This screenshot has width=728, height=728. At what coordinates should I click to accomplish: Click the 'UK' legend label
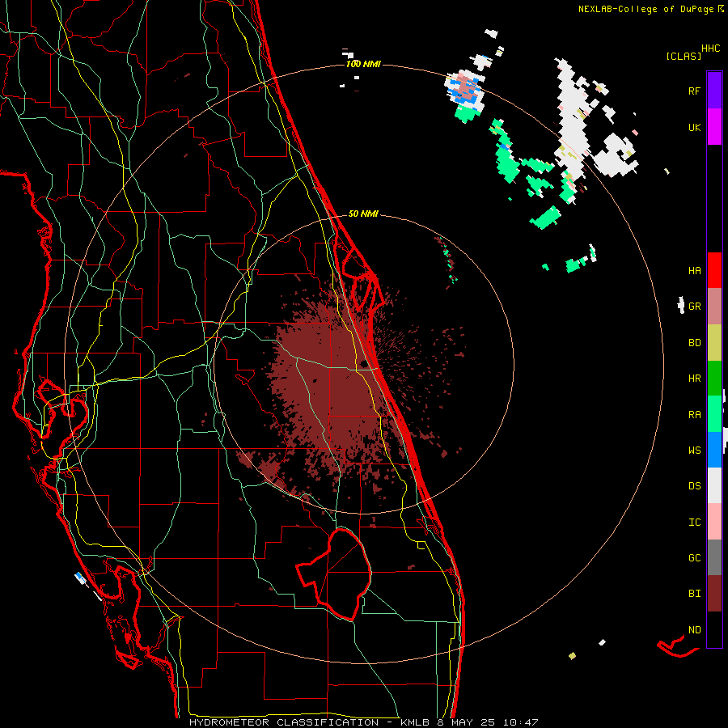tap(694, 127)
